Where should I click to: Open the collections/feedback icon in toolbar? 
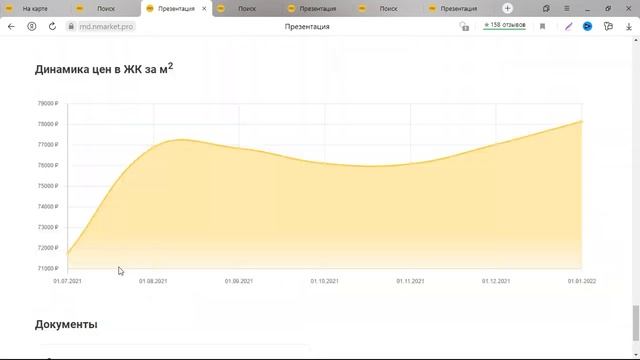coord(608,27)
